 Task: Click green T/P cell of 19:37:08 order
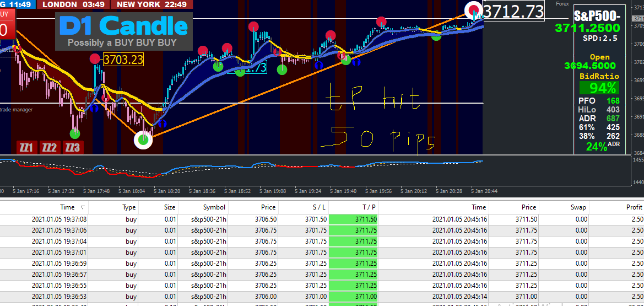click(x=354, y=219)
